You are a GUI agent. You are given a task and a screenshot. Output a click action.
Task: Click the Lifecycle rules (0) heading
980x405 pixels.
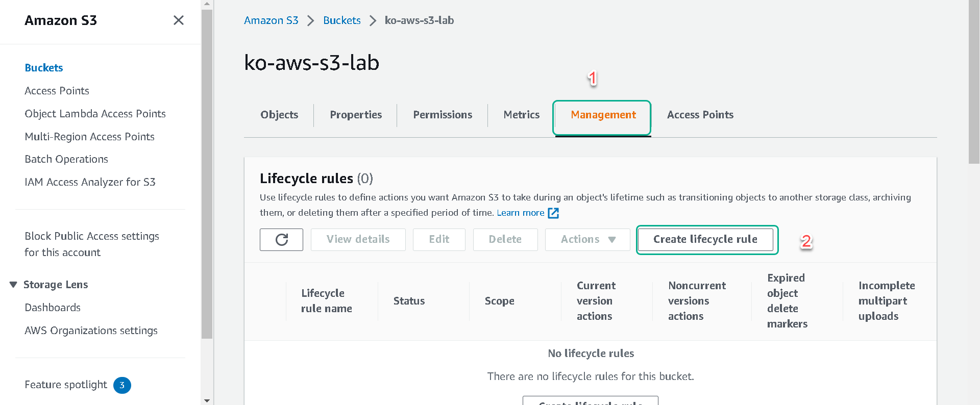coord(316,179)
